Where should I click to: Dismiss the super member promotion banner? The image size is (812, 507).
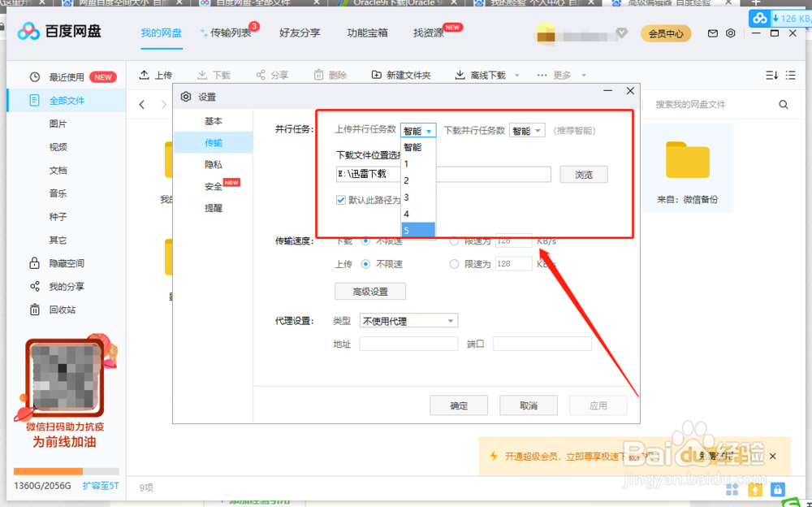[773, 456]
